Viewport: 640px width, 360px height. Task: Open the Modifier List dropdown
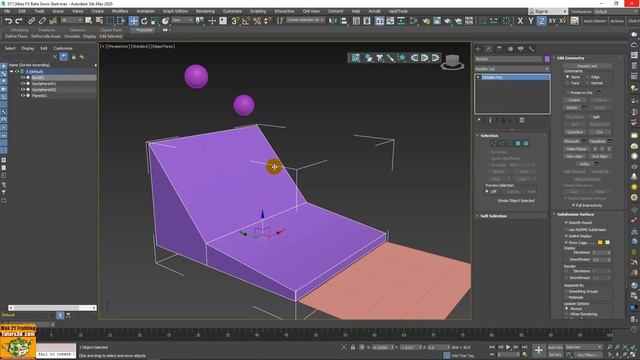[511, 69]
